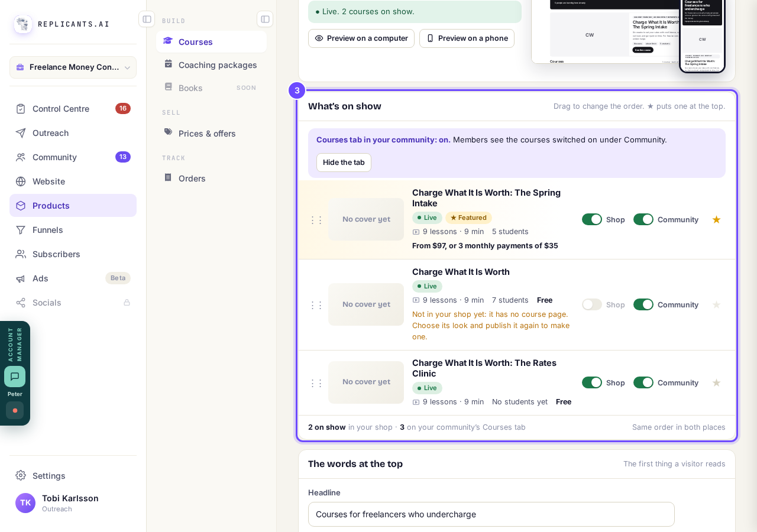
Task: Open account manager chat icon
Action: tap(15, 377)
